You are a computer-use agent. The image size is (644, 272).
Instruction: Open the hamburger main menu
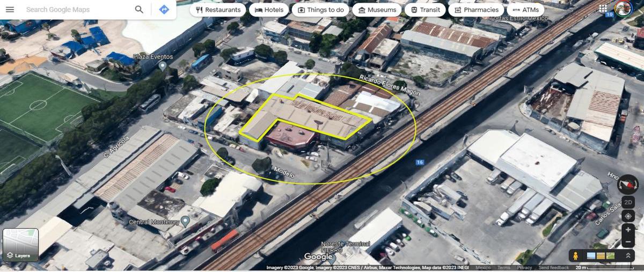10,10
